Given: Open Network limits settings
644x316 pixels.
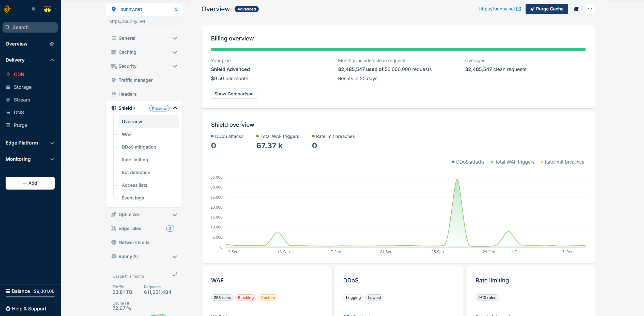Looking at the screenshot, I should click(x=134, y=242).
